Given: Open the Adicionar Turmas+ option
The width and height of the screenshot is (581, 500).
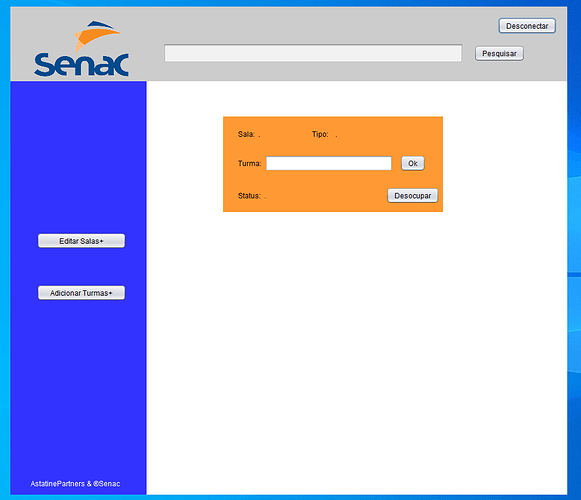Looking at the screenshot, I should tap(81, 293).
